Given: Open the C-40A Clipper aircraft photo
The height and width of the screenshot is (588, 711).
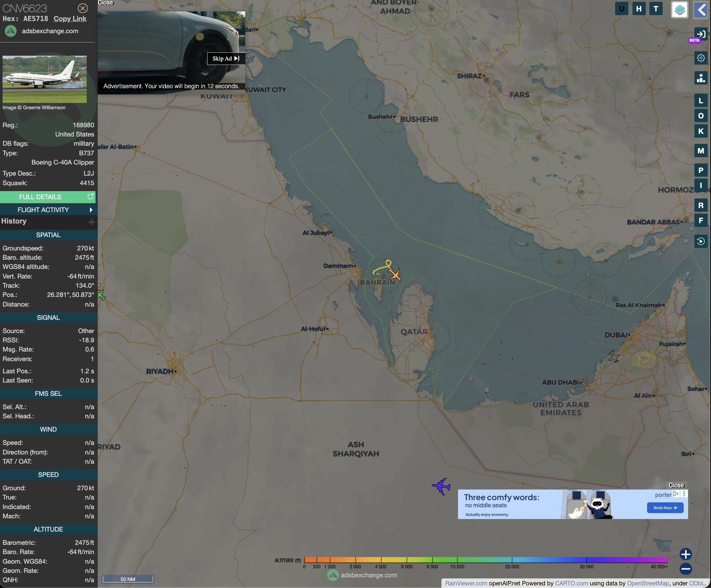Looking at the screenshot, I should [x=45, y=79].
